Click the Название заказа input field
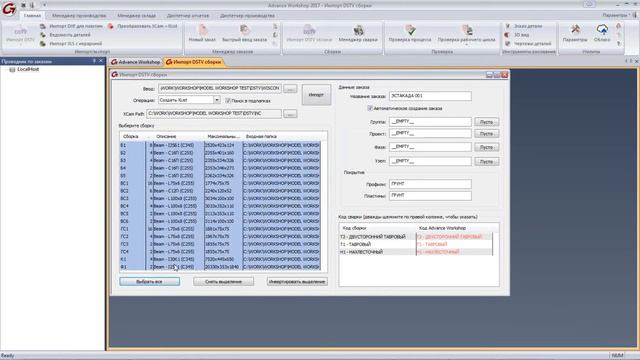 [x=430, y=96]
